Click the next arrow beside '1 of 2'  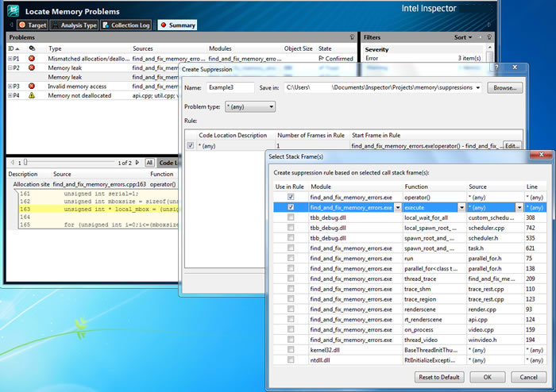[136, 163]
